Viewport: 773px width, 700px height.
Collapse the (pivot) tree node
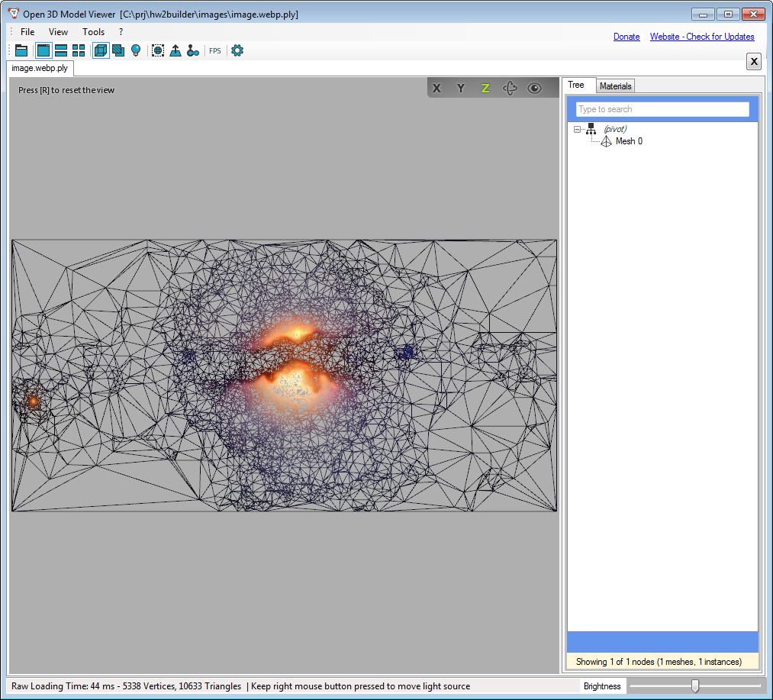(578, 130)
